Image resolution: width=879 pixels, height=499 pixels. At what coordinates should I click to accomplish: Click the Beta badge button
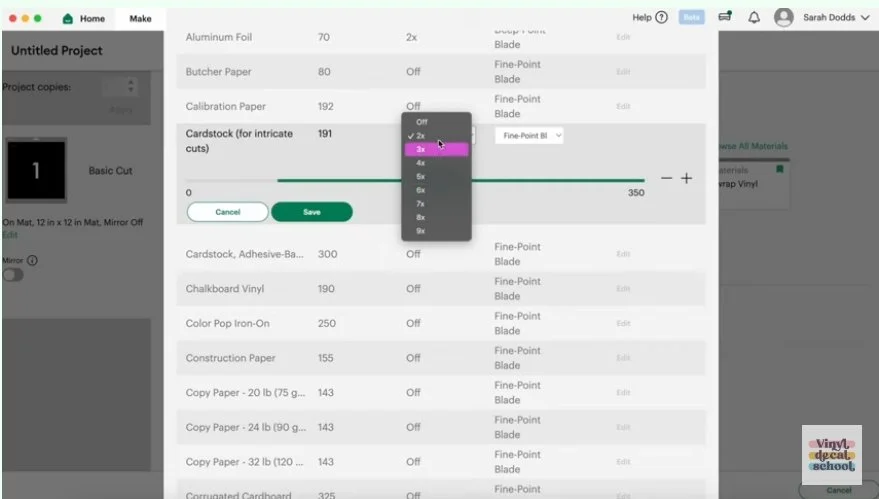(x=691, y=17)
